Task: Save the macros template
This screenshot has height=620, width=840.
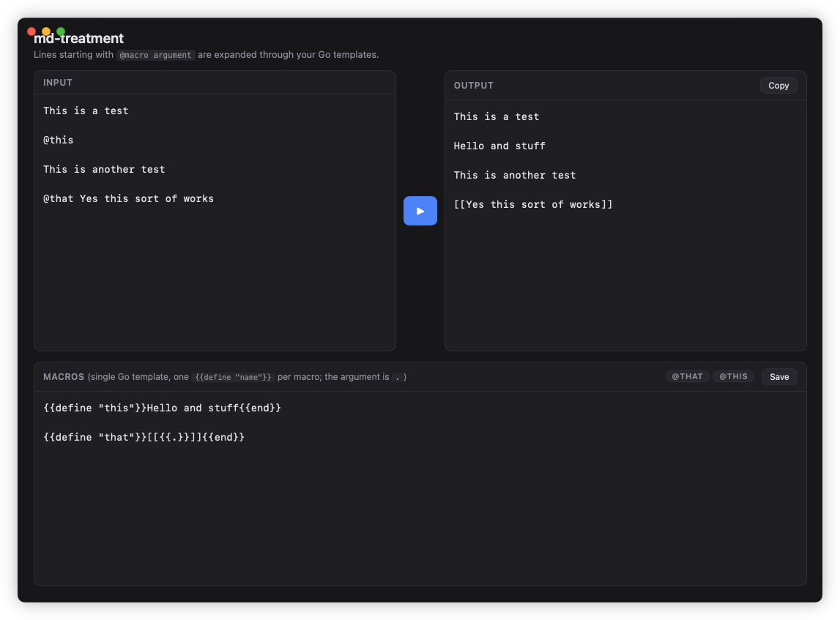Action: pyautogui.click(x=779, y=377)
